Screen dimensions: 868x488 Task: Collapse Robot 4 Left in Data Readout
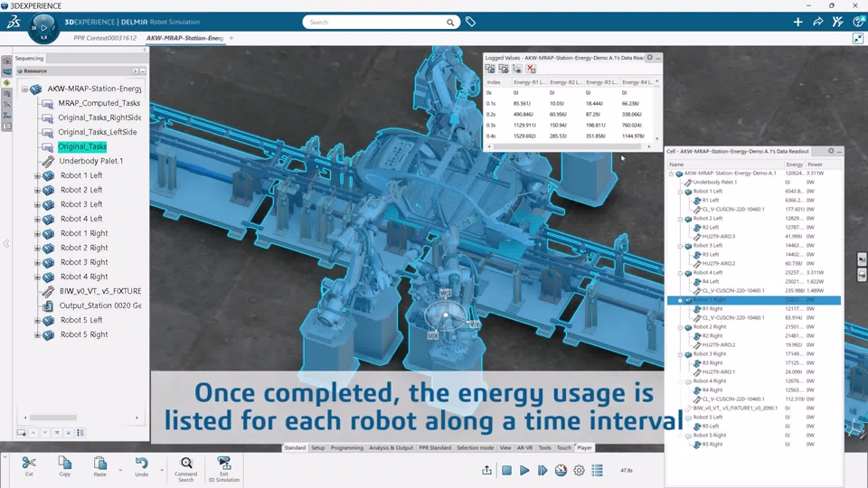(x=680, y=273)
